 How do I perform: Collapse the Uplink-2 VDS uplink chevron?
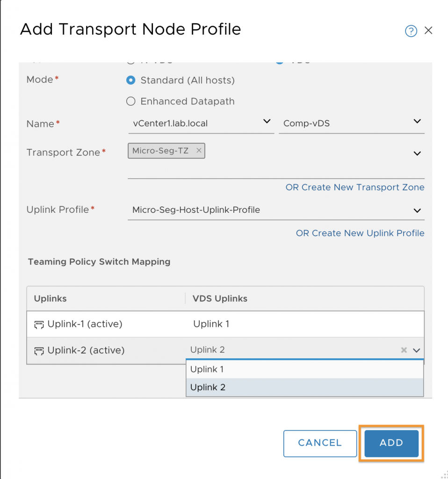tap(417, 350)
